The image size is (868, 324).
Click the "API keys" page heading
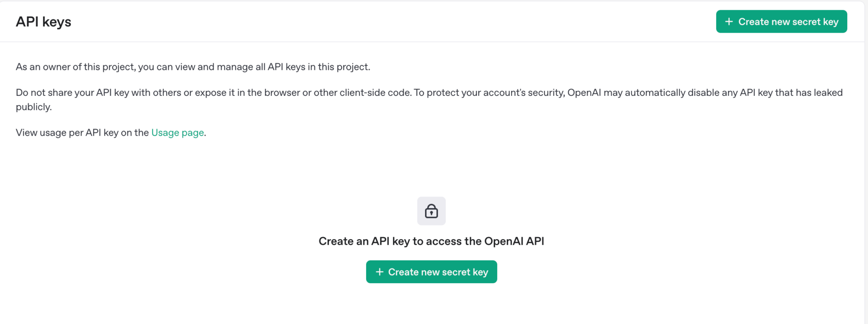point(43,22)
